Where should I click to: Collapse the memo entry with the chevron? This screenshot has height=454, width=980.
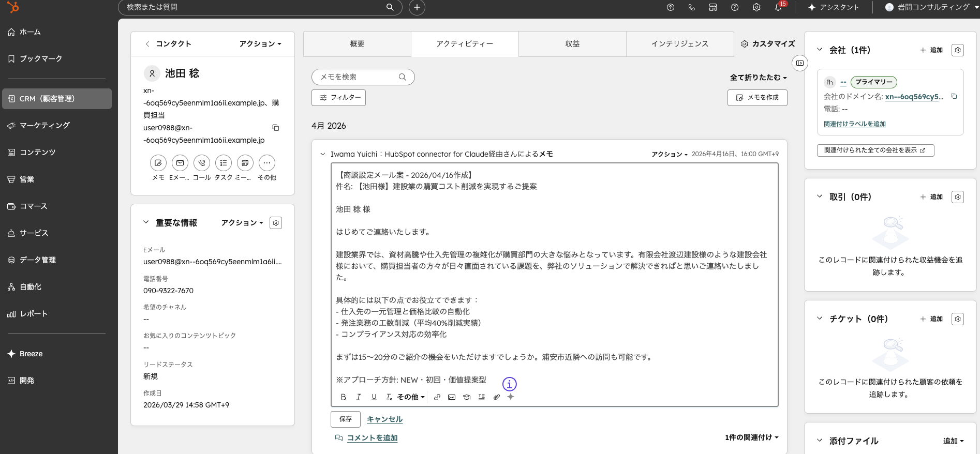point(323,154)
